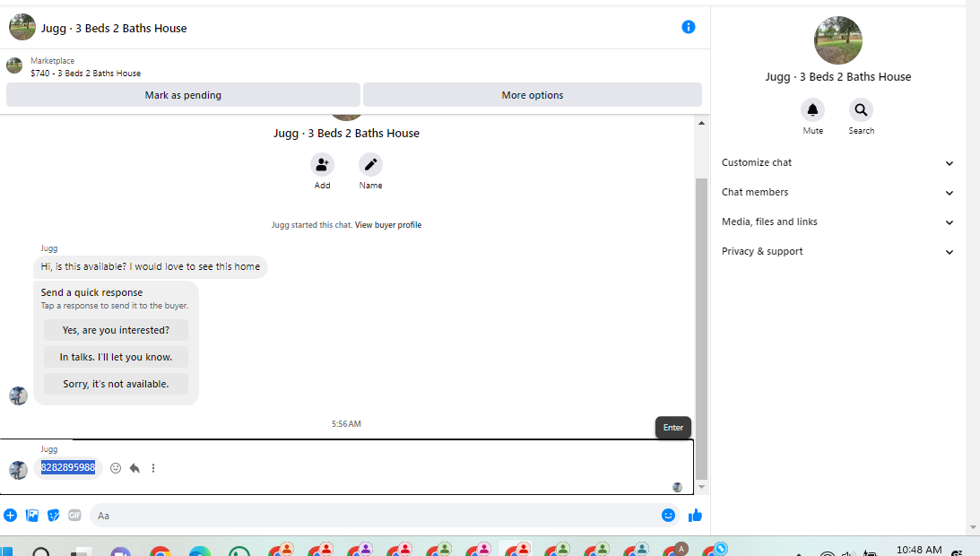Screen dimensions: 980x556
Task: Open the conversation information icon in the header
Action: tap(688, 27)
